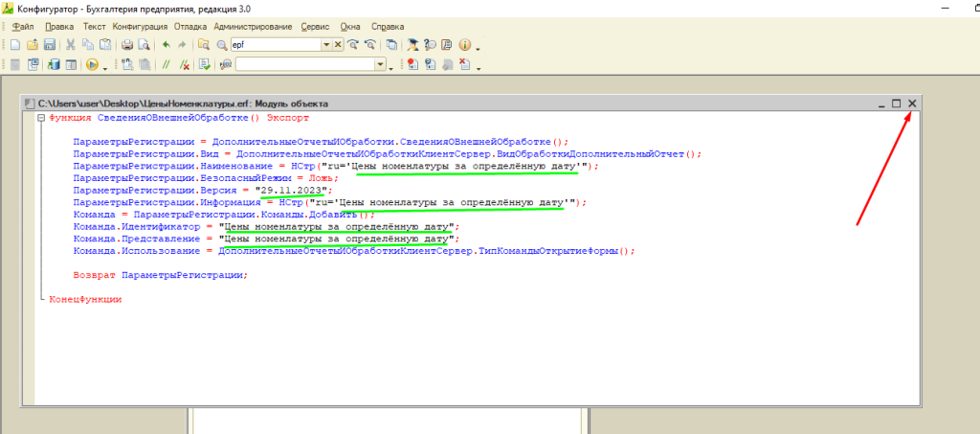This screenshot has width=980, height=434.
Task: Expand the empty combo box in second toolbar
Action: point(380,65)
